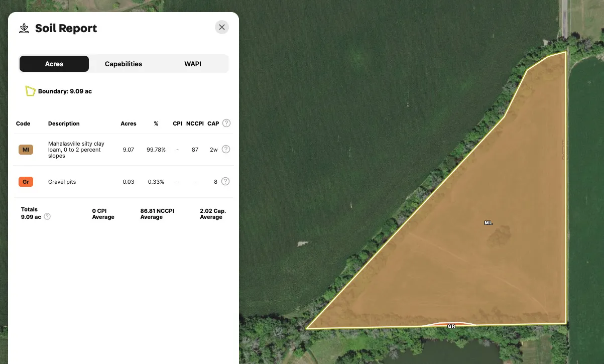Select the GR soil label on map
This screenshot has width=604, height=364.
coord(451,326)
